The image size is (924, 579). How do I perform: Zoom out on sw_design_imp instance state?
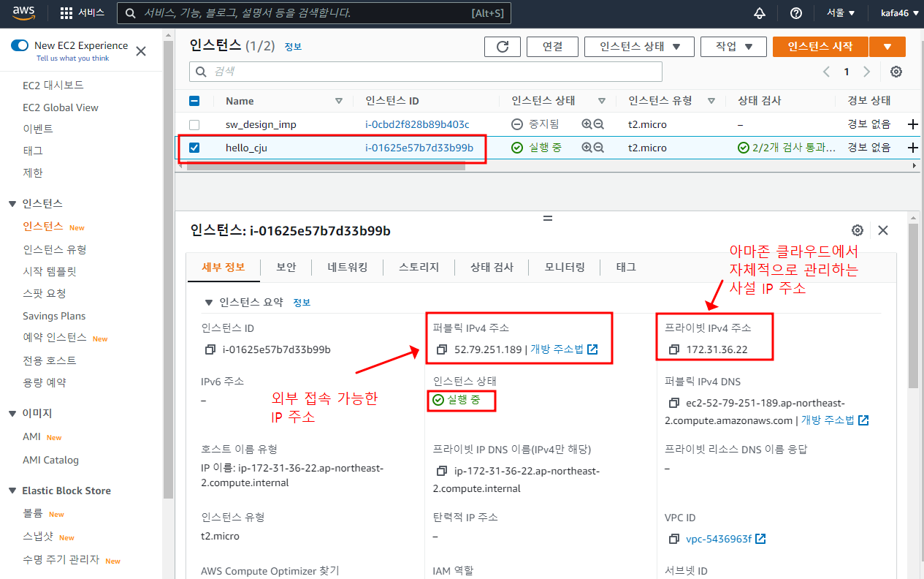[599, 124]
